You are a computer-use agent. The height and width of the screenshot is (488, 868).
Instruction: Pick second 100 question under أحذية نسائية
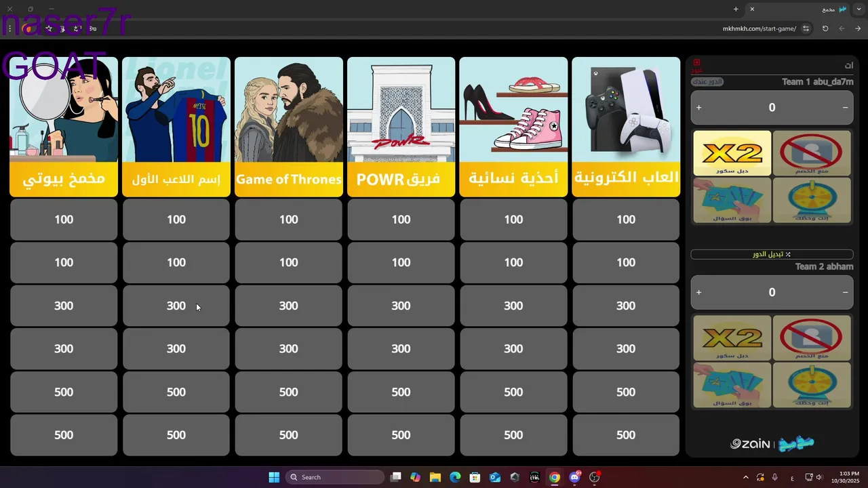point(513,262)
